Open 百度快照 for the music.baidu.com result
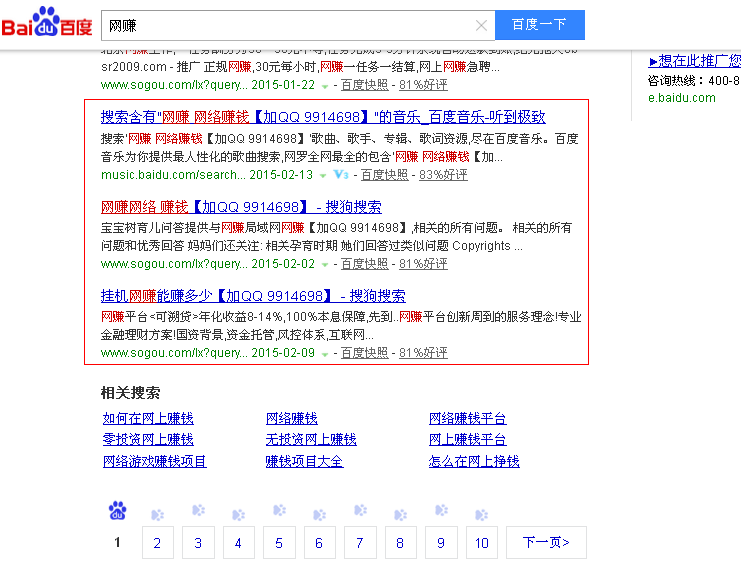 384,175
